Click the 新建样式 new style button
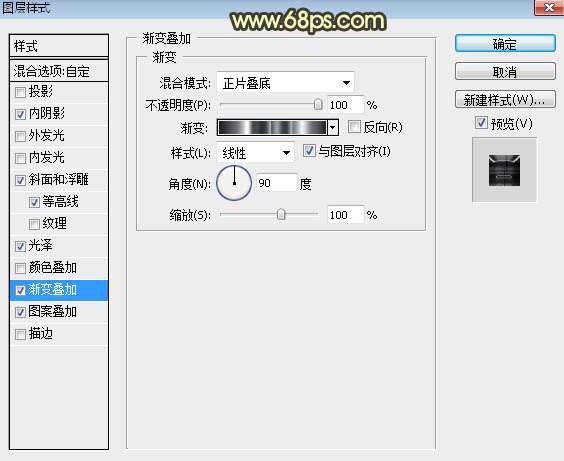The image size is (564, 461). (505, 99)
